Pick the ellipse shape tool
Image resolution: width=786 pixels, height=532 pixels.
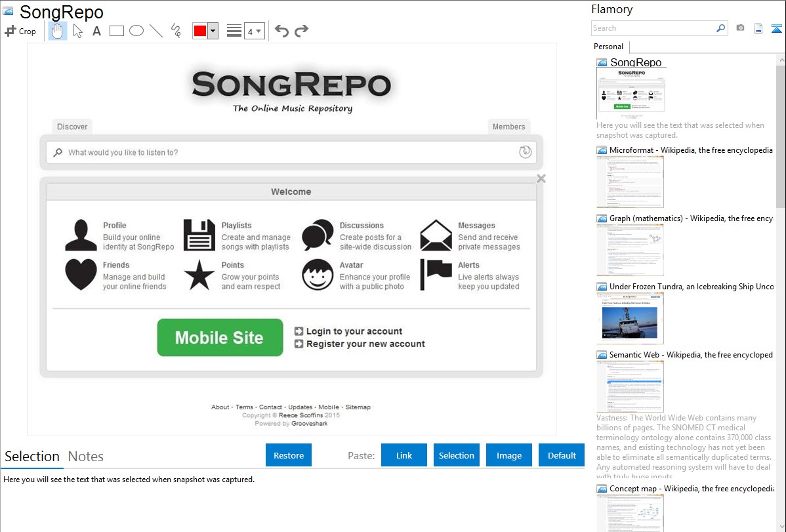[136, 31]
